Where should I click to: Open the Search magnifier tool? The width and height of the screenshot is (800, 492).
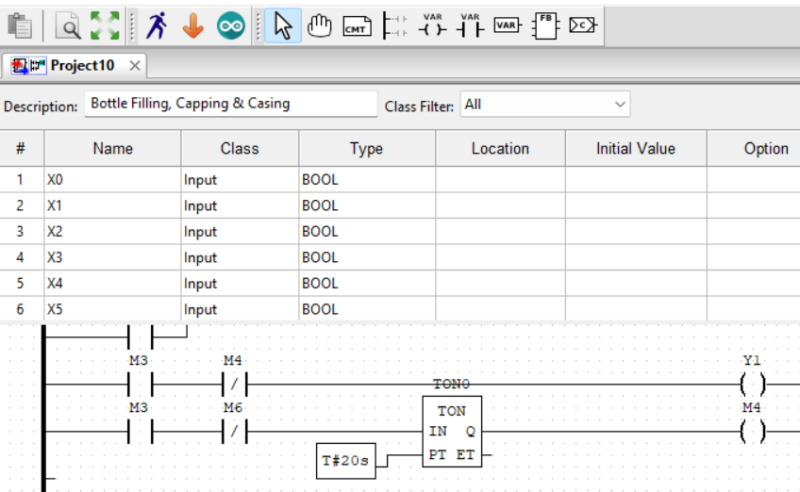(68, 26)
